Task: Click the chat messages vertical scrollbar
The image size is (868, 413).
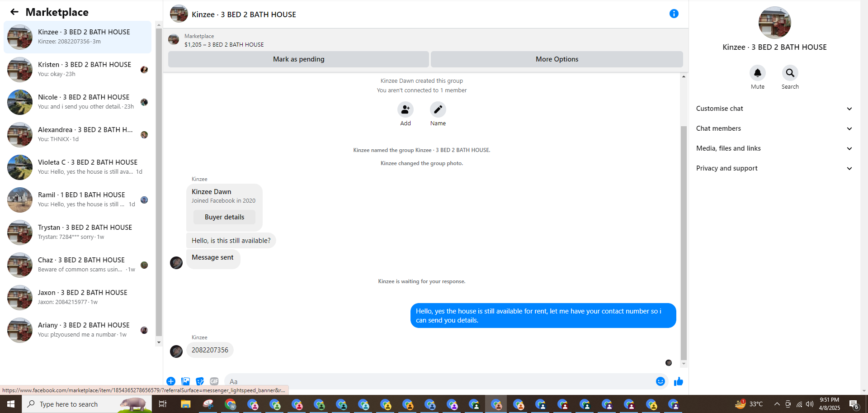Action: 684,242
